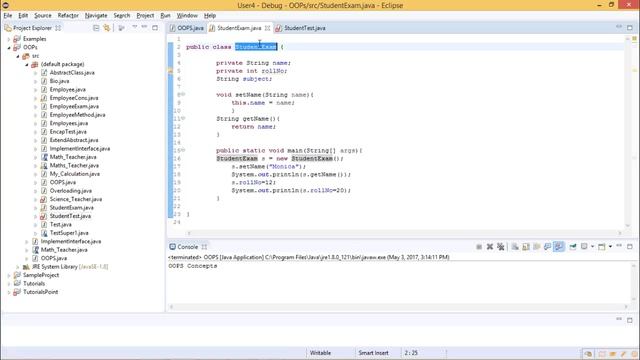640x360 pixels.
Task: Click the StudentTest.java file icon in the tree
Action: (x=43, y=216)
